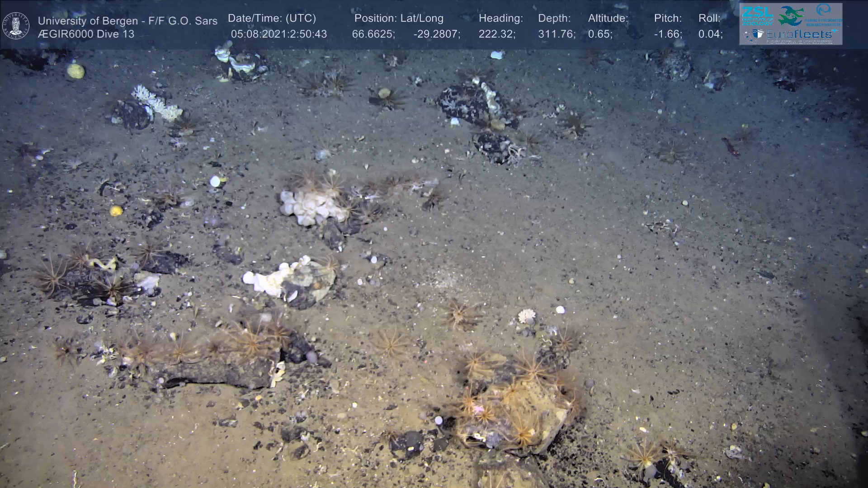Click the Date/Time: (UTC) header
868x488 pixels.
272,19
